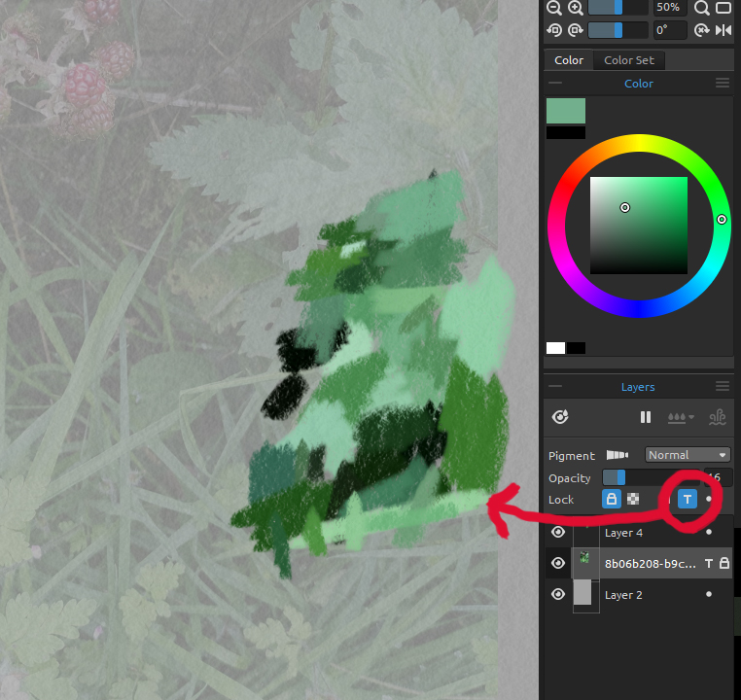
Task: Click the Color panel title
Action: click(x=639, y=84)
